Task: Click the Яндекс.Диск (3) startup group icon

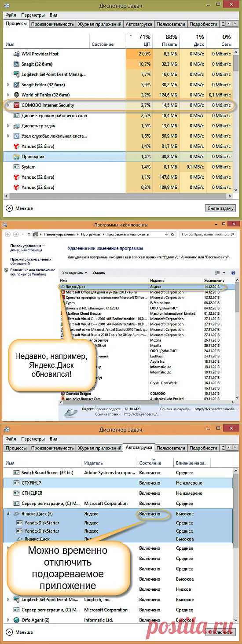Action: pos(17,514)
